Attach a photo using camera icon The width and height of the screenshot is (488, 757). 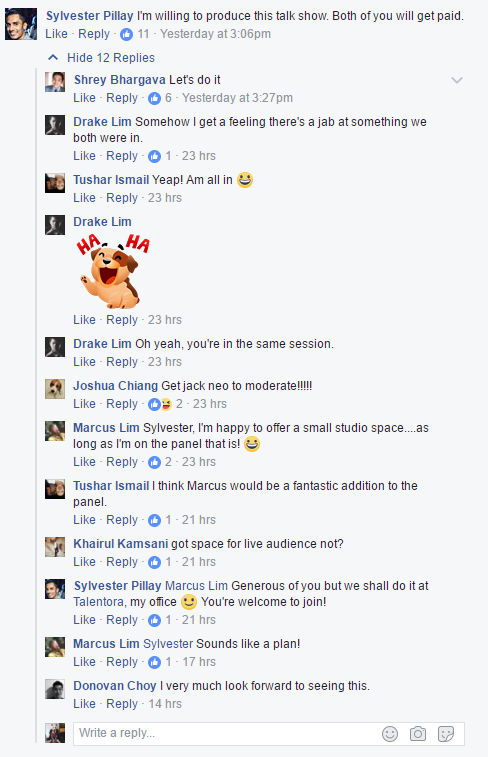pyautogui.click(x=418, y=734)
